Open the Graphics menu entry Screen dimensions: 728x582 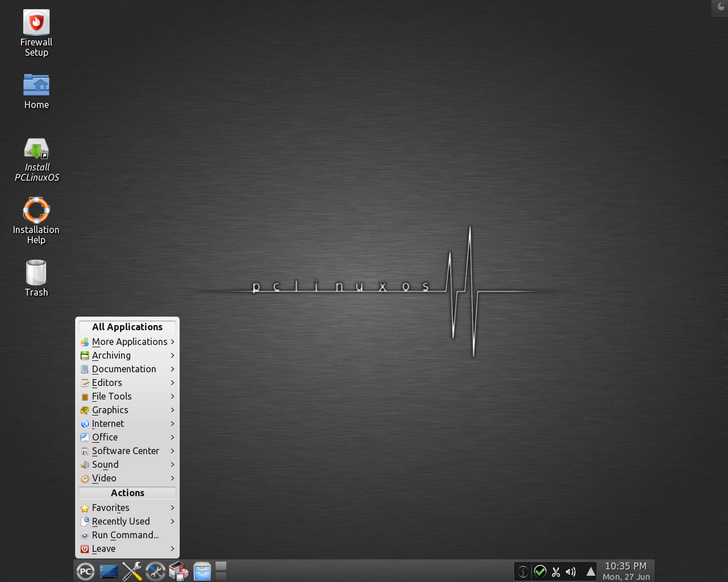click(127, 410)
